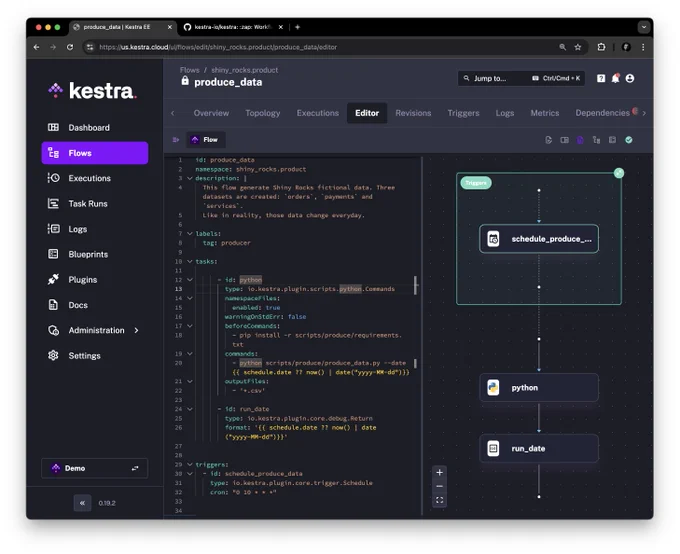Open the Revisions tab
The width and height of the screenshot is (680, 554).
click(413, 113)
